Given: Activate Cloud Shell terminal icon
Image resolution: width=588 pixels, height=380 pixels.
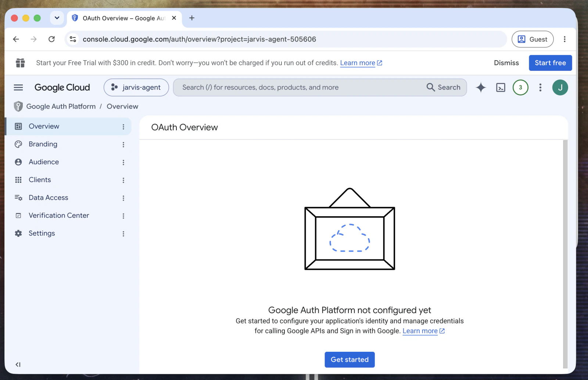Looking at the screenshot, I should 501,87.
